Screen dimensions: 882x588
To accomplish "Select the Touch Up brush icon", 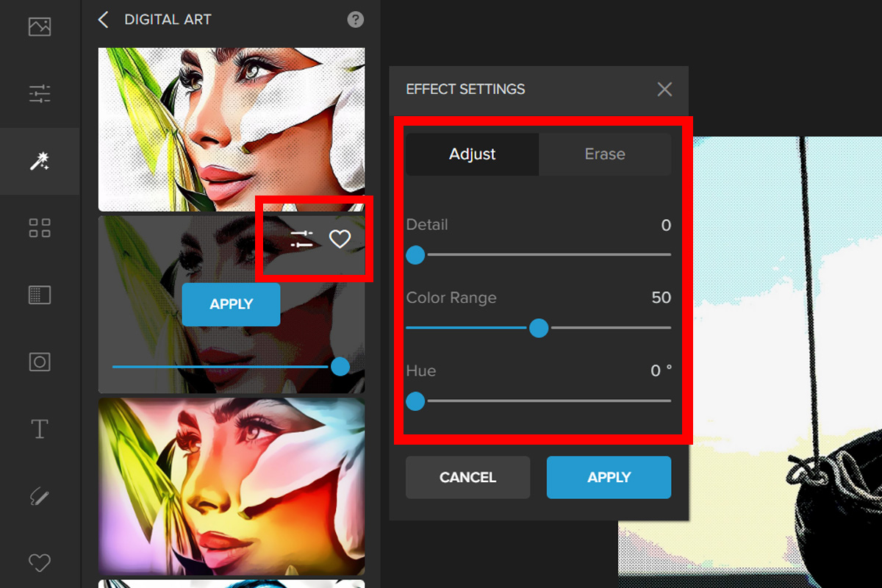I will pyautogui.click(x=39, y=496).
